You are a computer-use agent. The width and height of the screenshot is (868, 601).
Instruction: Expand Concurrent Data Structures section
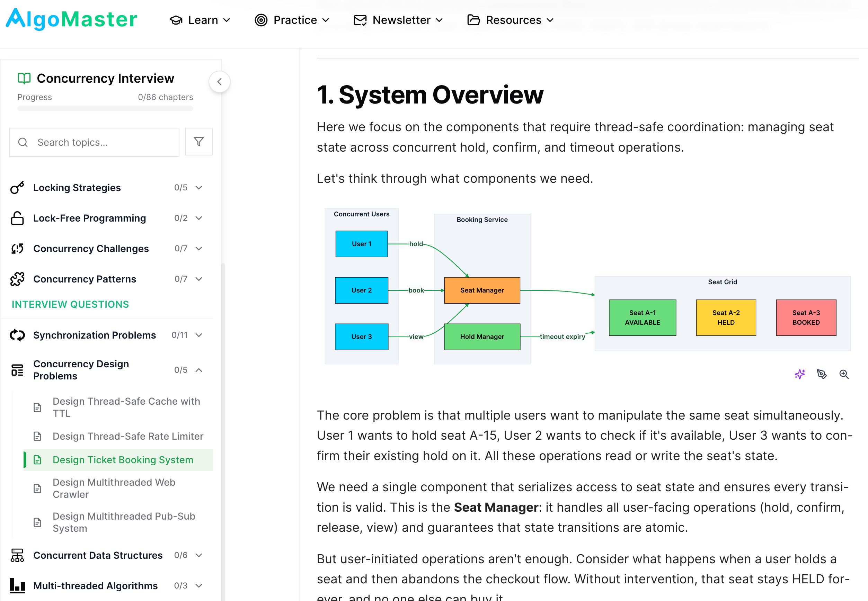point(199,555)
